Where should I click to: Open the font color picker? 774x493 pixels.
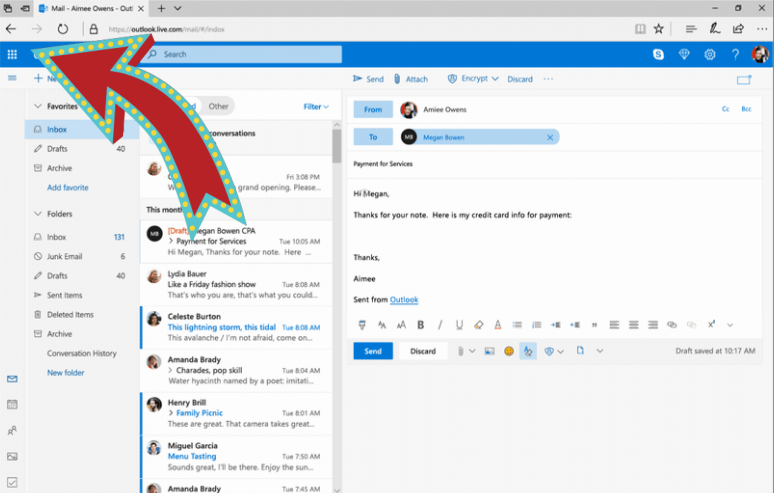pos(498,325)
